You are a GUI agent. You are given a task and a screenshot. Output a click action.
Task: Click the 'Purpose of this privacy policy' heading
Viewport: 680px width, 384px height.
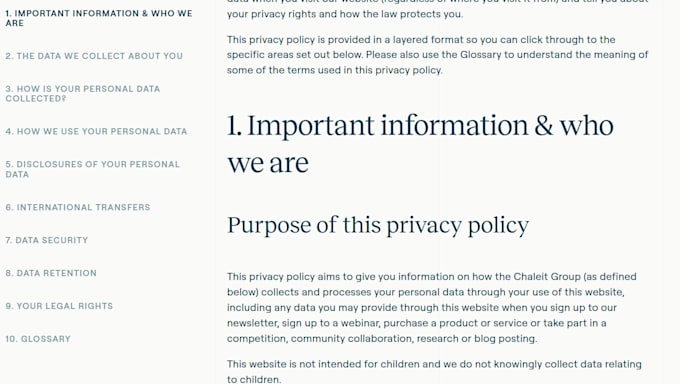pyautogui.click(x=378, y=225)
